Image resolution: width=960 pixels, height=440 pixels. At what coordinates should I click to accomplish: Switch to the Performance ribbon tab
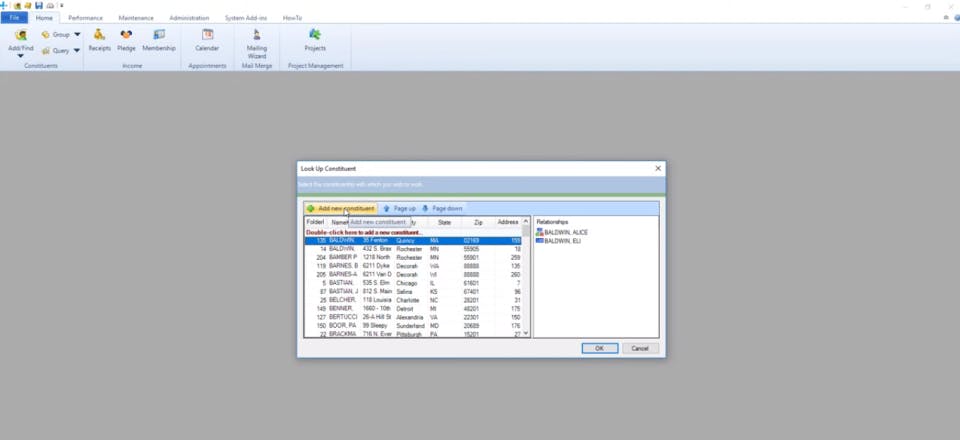(x=85, y=18)
